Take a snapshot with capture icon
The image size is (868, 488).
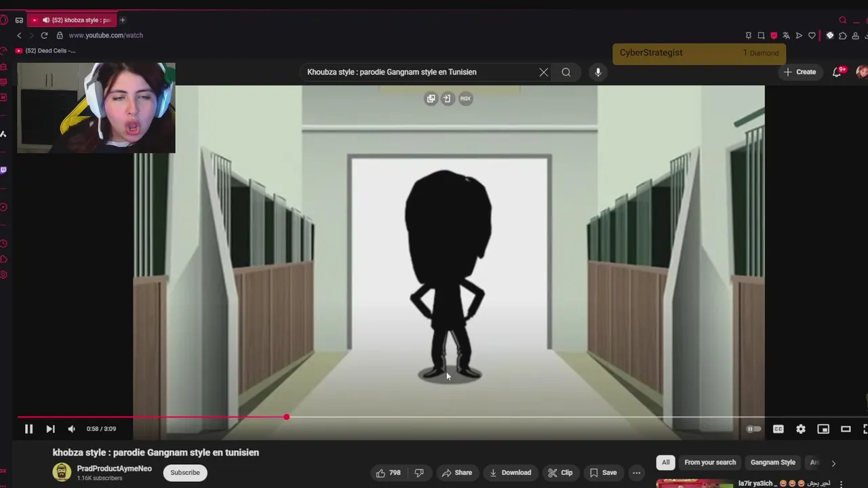(x=761, y=35)
